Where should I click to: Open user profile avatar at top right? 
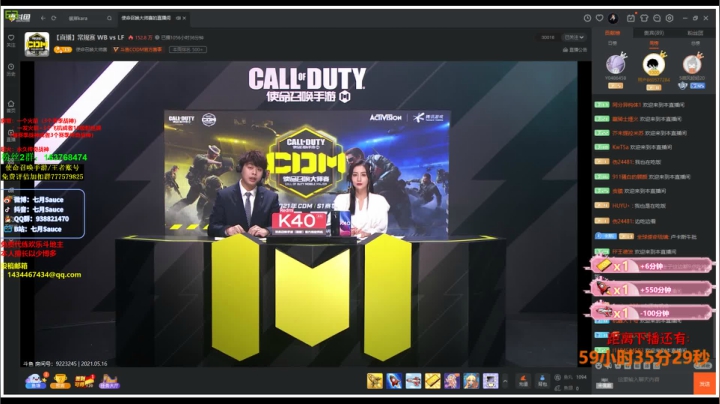click(x=613, y=18)
